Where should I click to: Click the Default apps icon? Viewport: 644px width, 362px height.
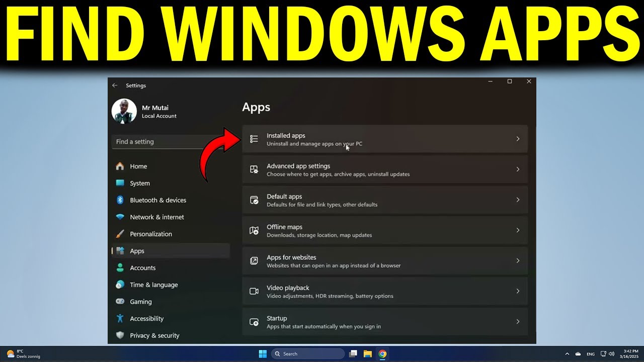(x=254, y=200)
